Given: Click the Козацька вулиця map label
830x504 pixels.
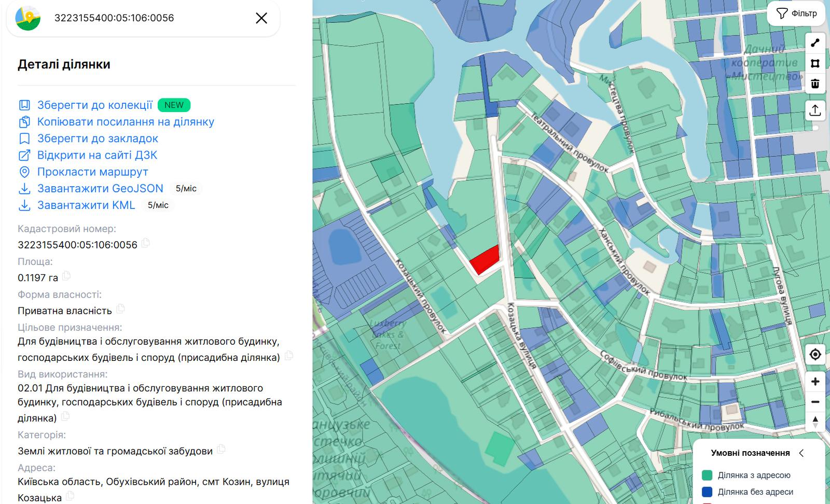Looking at the screenshot, I should (x=521, y=335).
